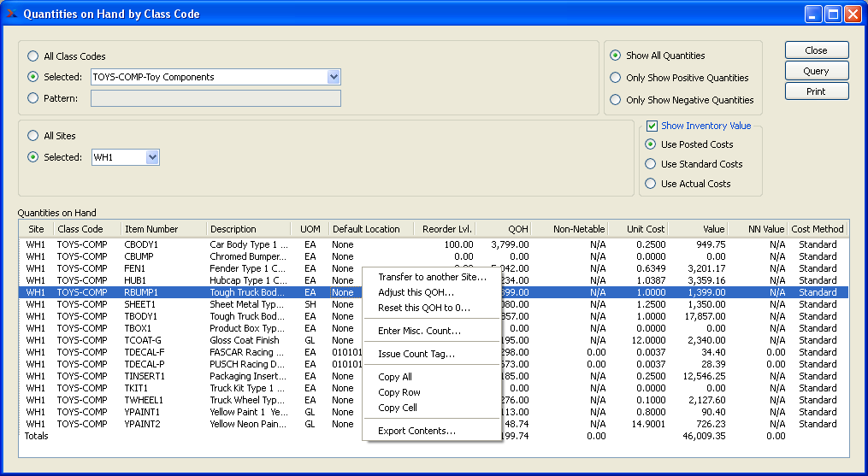Click the Close button
868x476 pixels.
(x=816, y=50)
